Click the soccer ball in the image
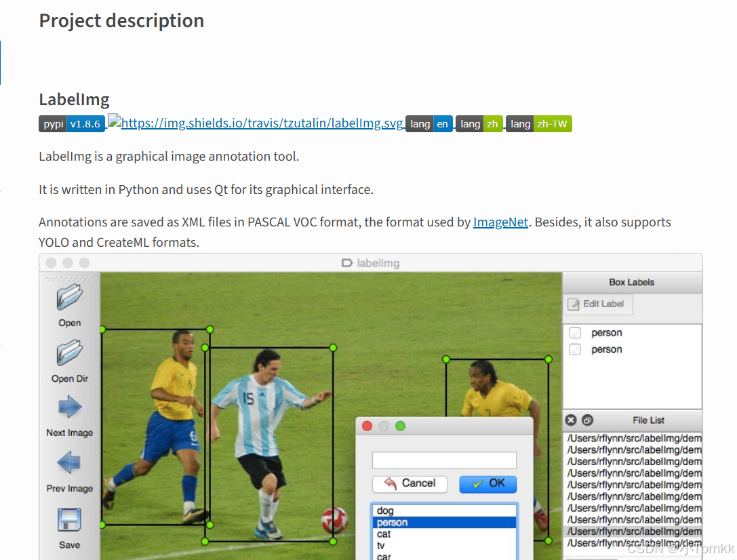 point(335,521)
